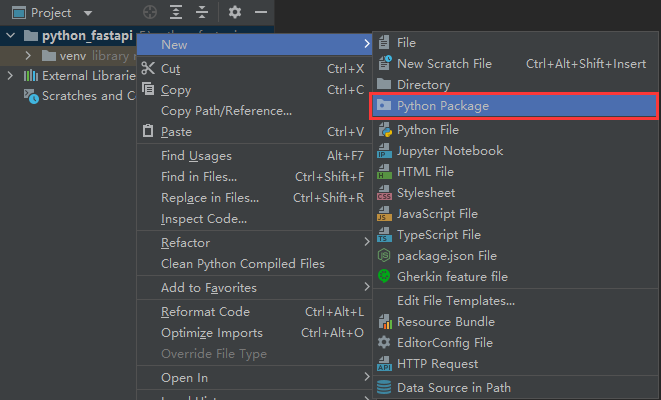Viewport: 661px width, 400px height.
Task: Select Copy Path/Reference menu entry
Action: [226, 111]
